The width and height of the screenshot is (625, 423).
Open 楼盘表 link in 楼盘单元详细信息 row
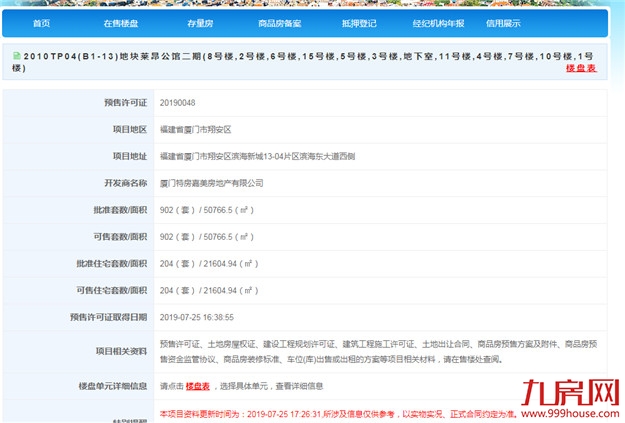(x=197, y=386)
